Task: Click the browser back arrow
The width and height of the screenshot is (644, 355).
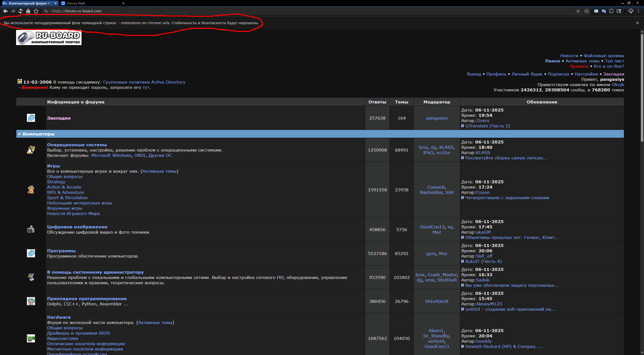Action: [x=6, y=11]
